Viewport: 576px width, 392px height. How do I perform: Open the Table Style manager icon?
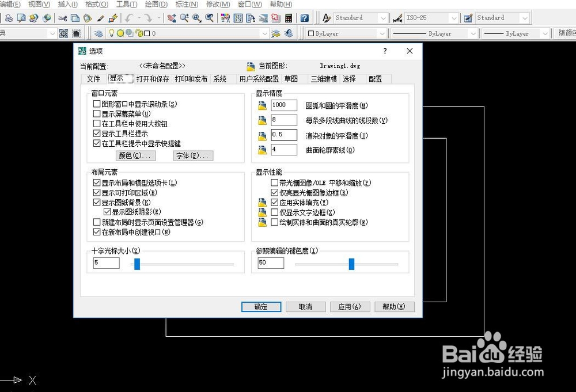(468, 18)
